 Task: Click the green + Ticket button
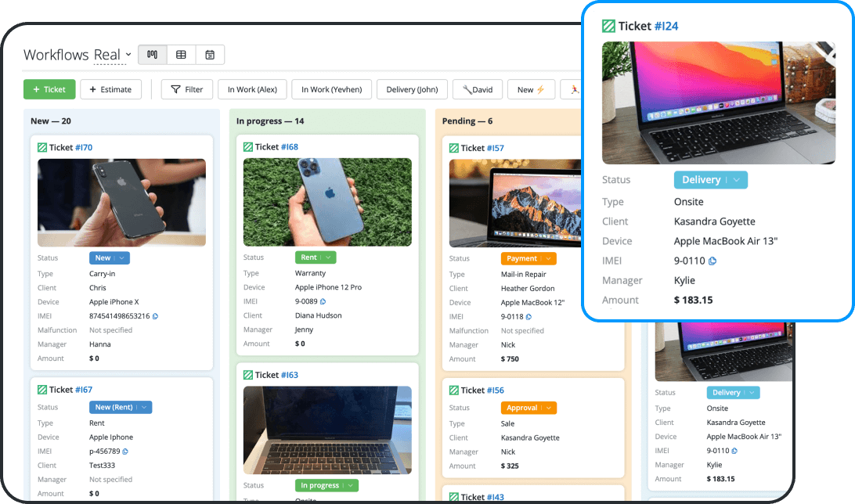pos(49,88)
